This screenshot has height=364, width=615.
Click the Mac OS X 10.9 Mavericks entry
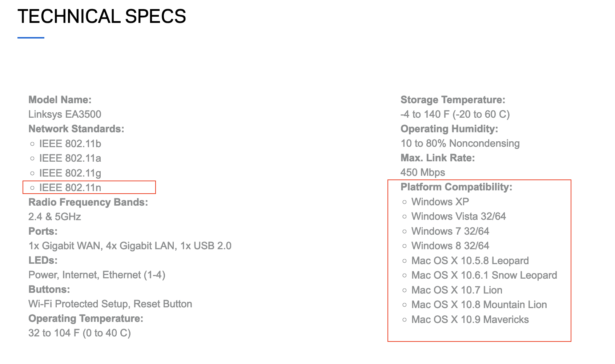click(470, 320)
